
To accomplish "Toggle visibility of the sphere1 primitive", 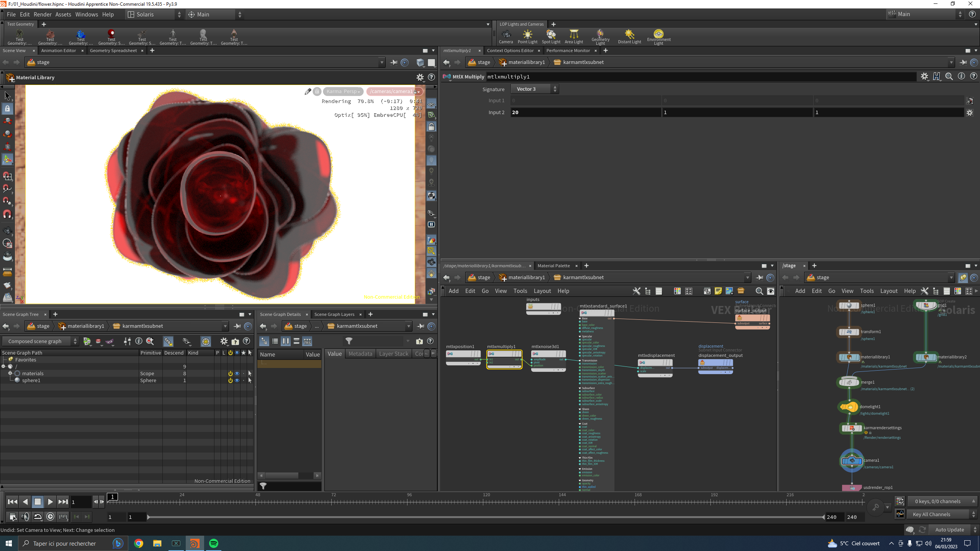I will coord(237,381).
